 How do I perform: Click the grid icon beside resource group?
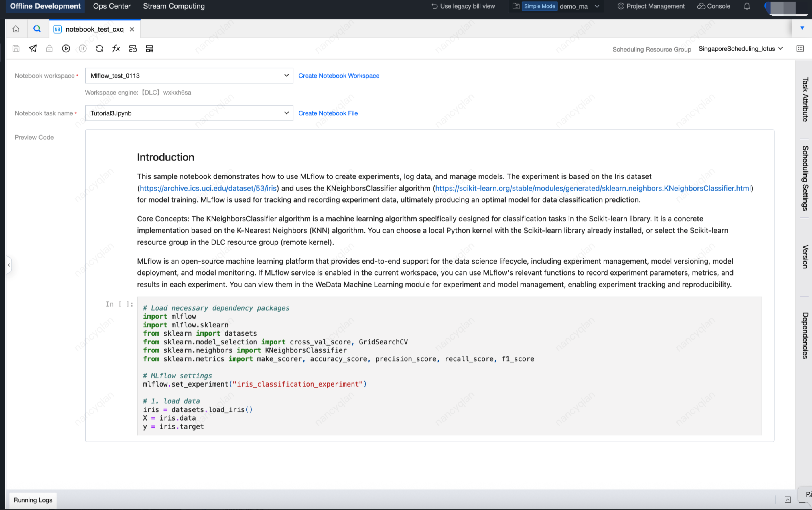click(800, 49)
